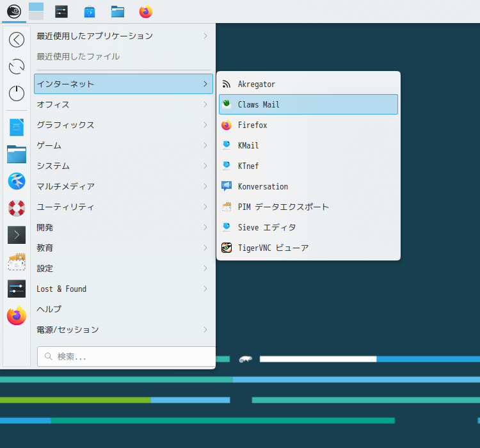480x448 pixels.
Task: Click the KTnef icon in the submenu
Action: tap(227, 166)
